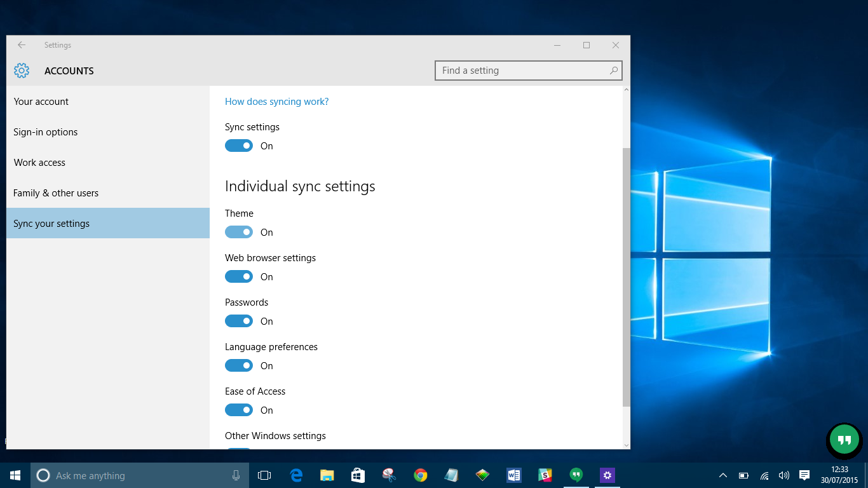Click the purple Settings taskbar icon
This screenshot has height=488, width=868.
pyautogui.click(x=607, y=475)
